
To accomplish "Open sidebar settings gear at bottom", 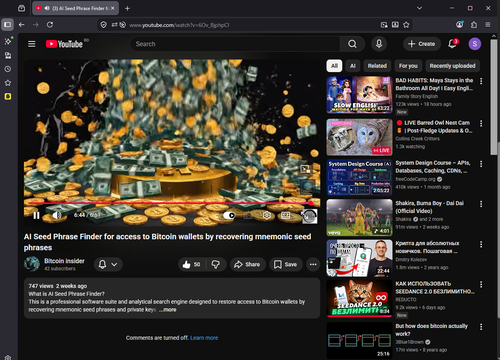I will pyautogui.click(x=8, y=358).
